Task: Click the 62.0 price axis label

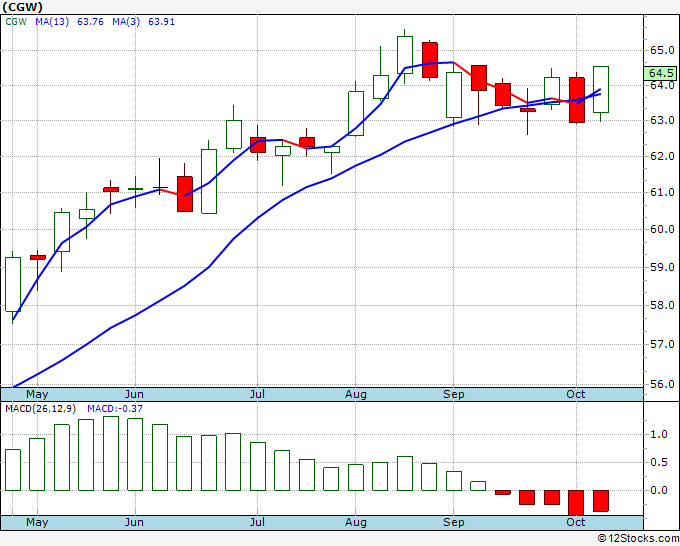Action: [662, 156]
